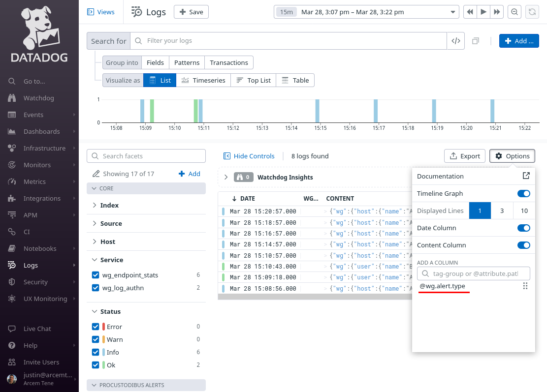
Task: Close the Options menu button
Action: (x=512, y=156)
